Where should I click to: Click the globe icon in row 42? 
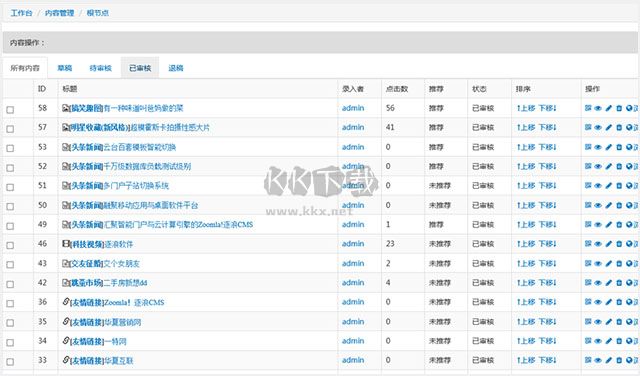[x=629, y=283]
